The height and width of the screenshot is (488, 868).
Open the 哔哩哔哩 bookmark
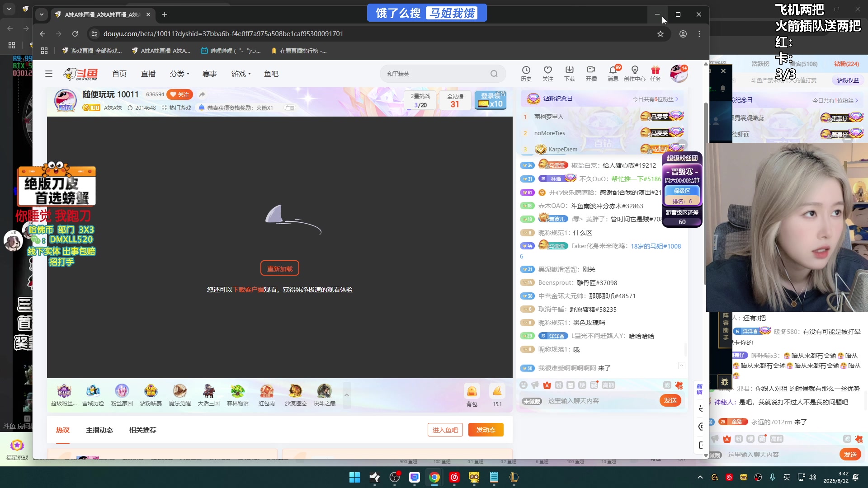click(x=231, y=51)
